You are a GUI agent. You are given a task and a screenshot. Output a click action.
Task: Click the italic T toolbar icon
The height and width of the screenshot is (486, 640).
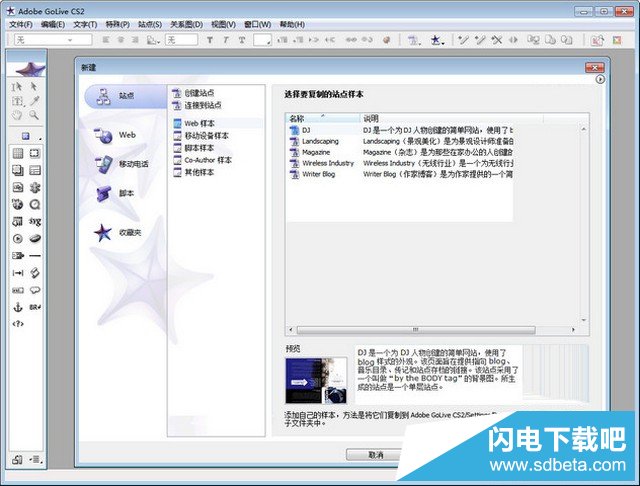[x=226, y=40]
